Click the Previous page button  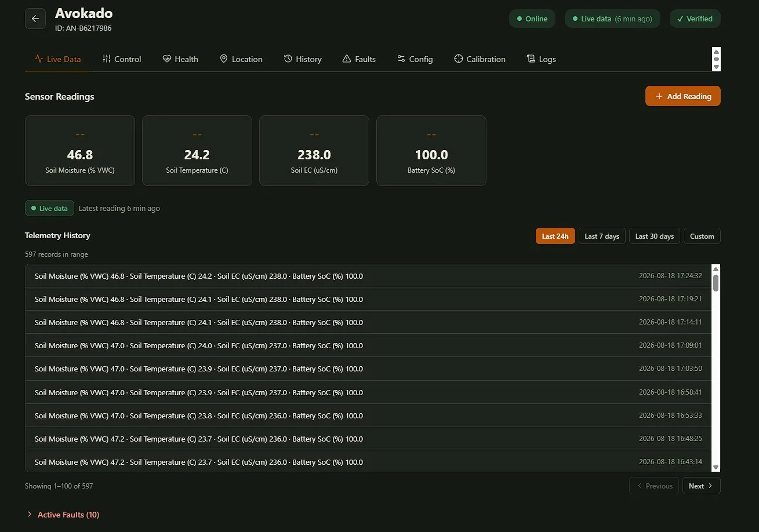[654, 486]
